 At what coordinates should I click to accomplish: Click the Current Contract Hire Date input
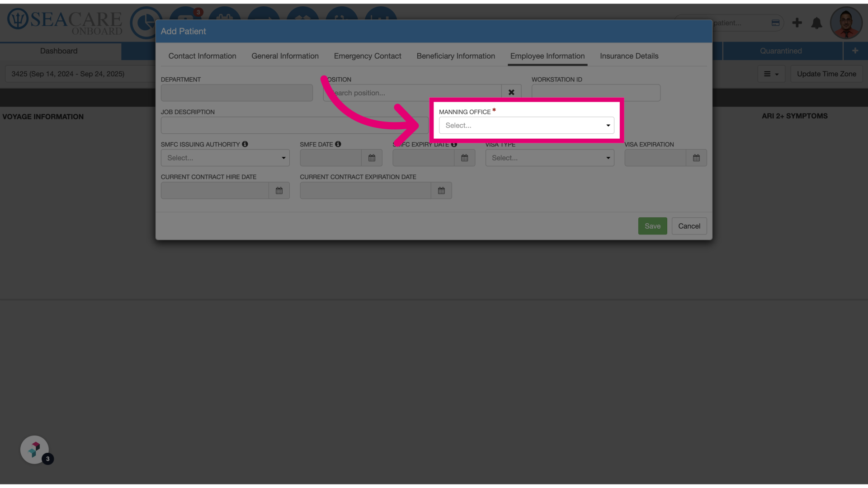click(x=215, y=190)
